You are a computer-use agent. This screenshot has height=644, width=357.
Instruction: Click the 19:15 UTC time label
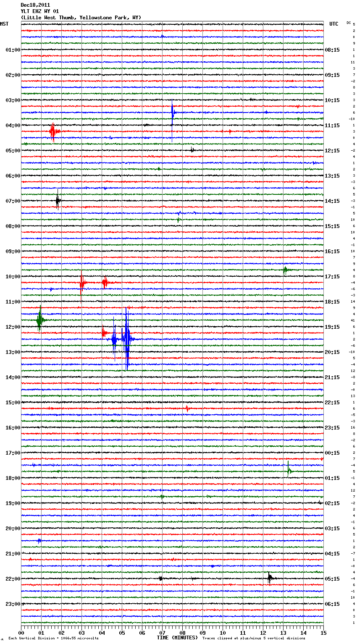click(x=332, y=327)
